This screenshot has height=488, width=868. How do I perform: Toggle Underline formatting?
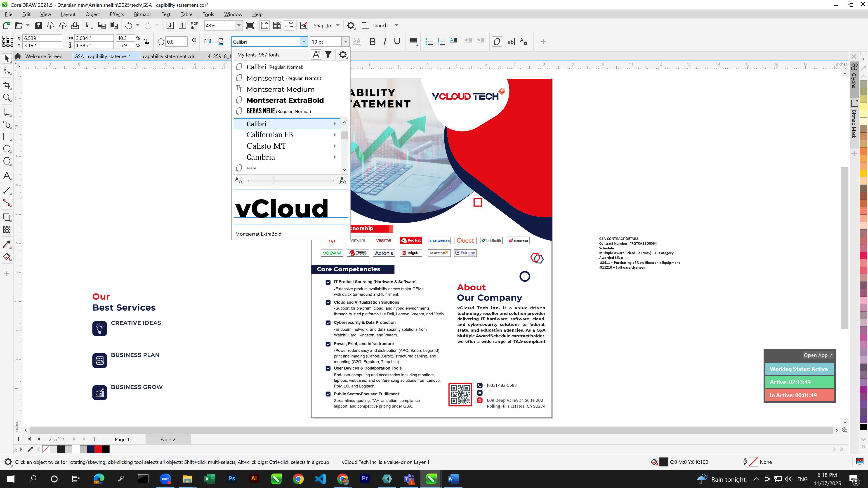397,42
